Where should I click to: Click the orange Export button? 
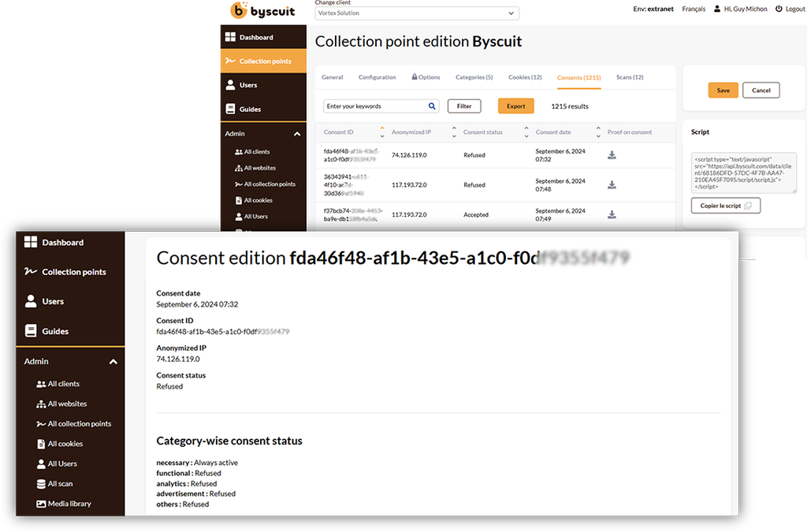pos(515,106)
